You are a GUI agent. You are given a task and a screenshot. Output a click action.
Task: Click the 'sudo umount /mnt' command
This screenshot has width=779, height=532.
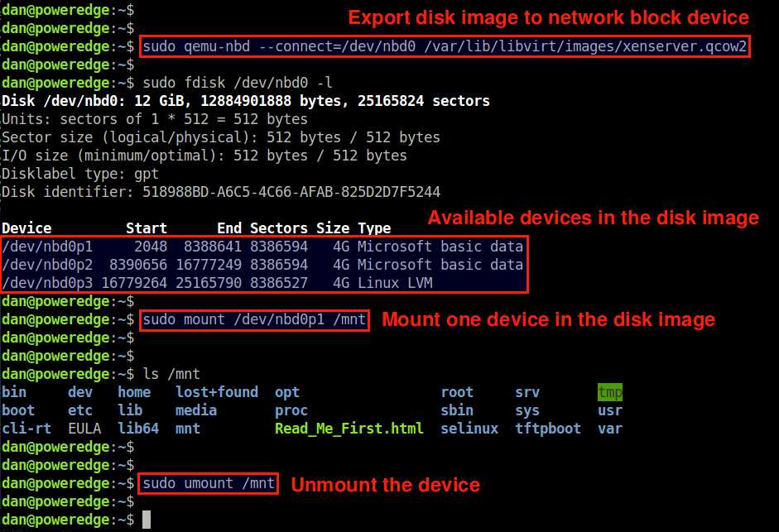(x=208, y=483)
